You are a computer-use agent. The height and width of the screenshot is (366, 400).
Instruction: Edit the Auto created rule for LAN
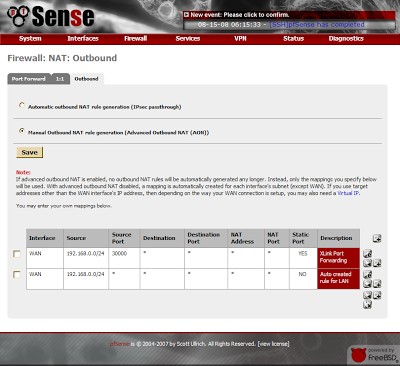pos(367,274)
